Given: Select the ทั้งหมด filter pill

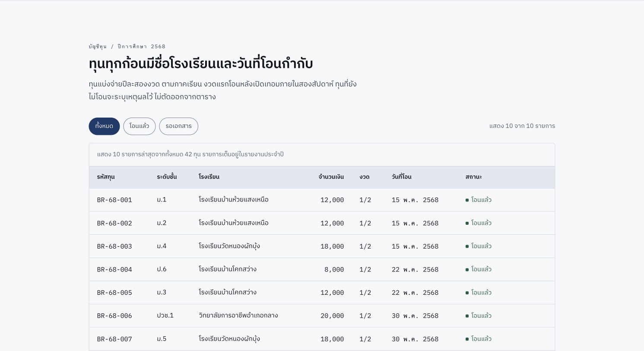Looking at the screenshot, I should click(x=104, y=126).
